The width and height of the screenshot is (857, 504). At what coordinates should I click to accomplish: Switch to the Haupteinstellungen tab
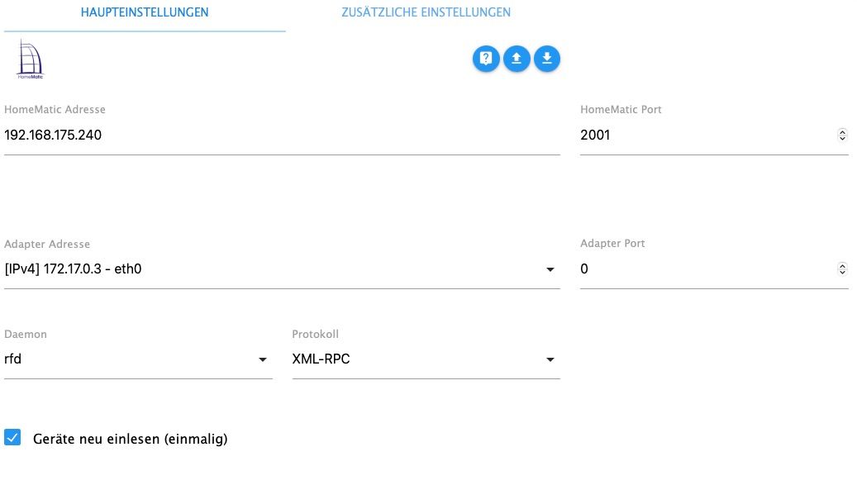point(145,12)
